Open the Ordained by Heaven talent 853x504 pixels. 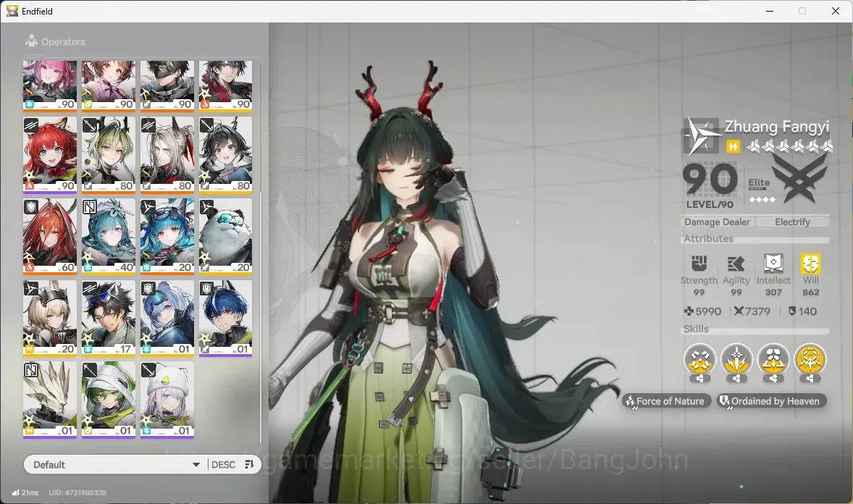point(771,401)
